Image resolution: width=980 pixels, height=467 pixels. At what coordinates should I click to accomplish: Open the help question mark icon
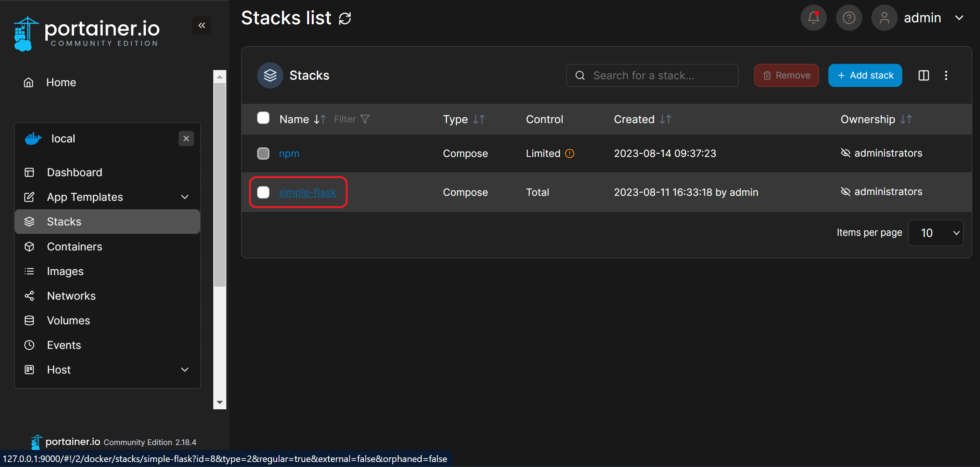(x=849, y=18)
